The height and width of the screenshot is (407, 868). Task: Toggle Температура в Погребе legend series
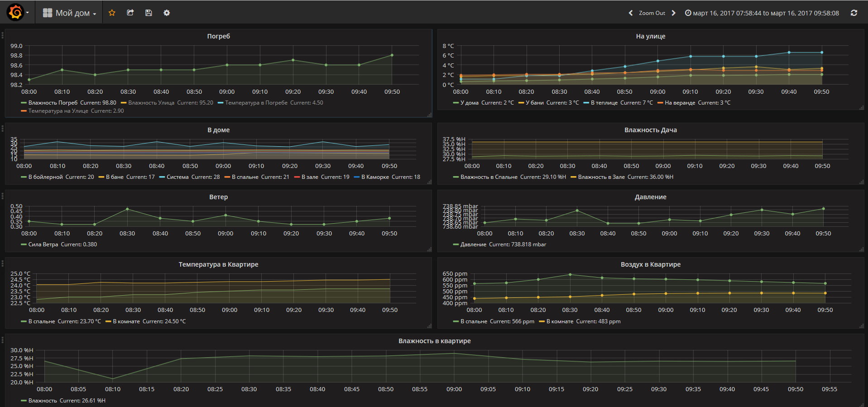(256, 103)
